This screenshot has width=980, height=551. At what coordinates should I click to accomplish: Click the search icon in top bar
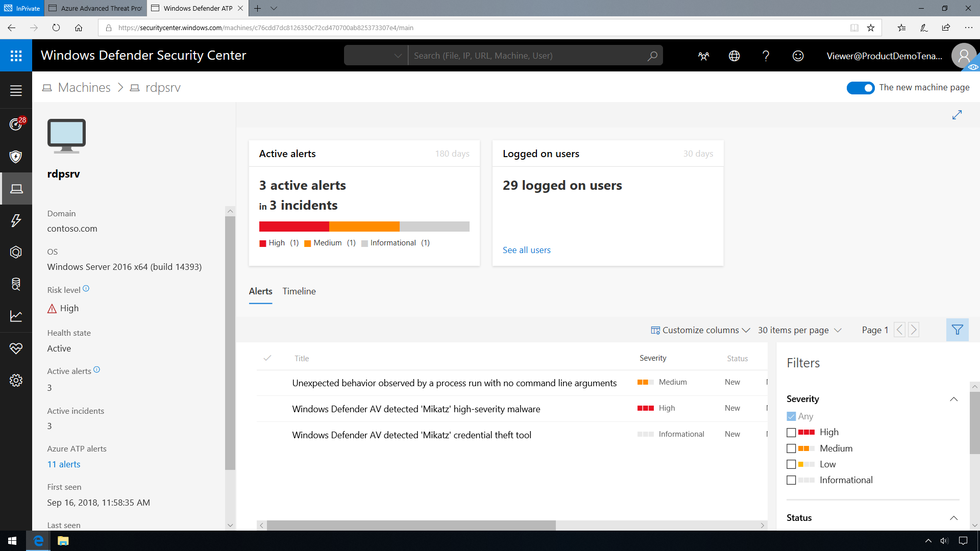(652, 55)
